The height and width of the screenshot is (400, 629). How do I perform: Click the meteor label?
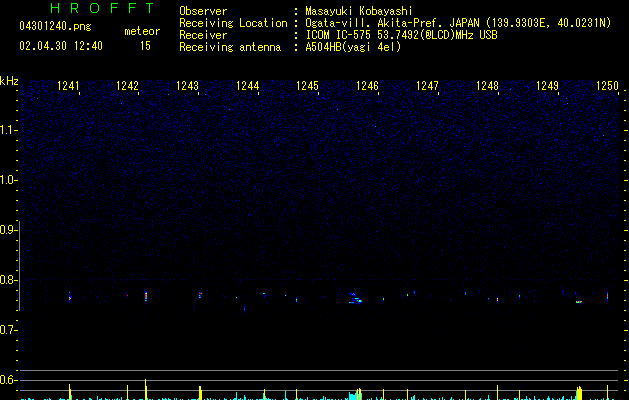click(142, 31)
